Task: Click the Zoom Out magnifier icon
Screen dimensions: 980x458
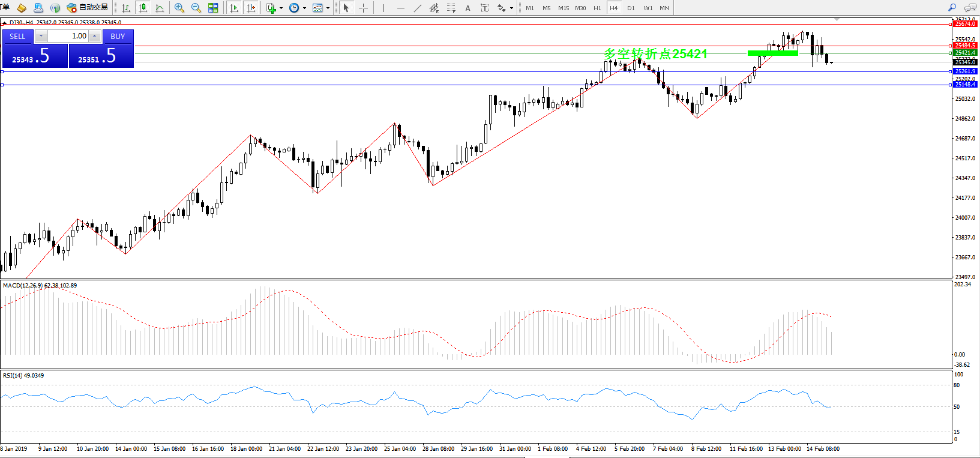Action: click(x=196, y=8)
